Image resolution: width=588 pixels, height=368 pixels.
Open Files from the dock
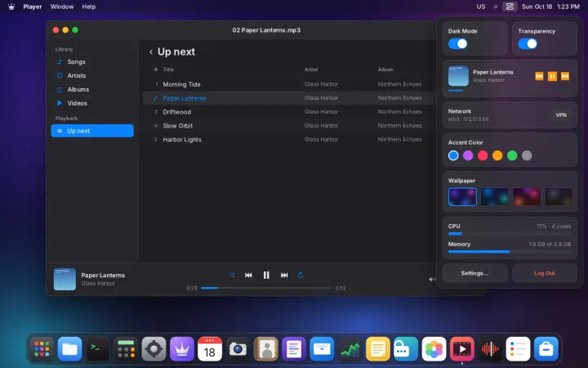[x=69, y=349]
